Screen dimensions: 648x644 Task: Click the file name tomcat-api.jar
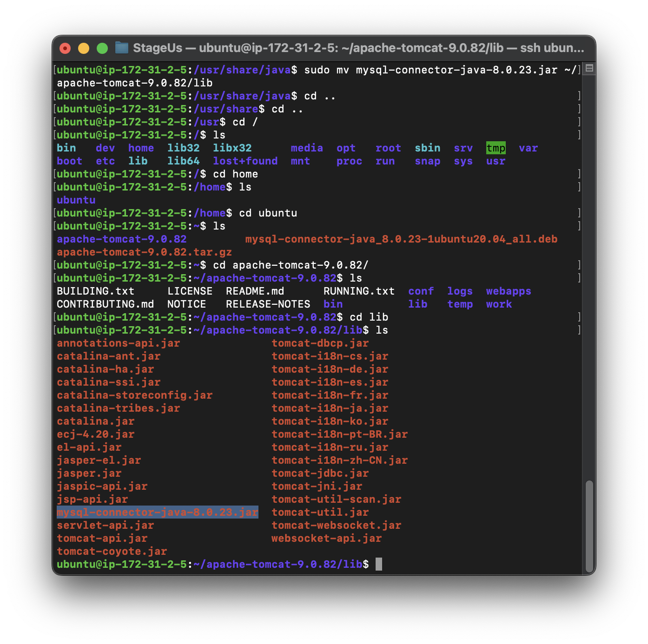pos(102,539)
